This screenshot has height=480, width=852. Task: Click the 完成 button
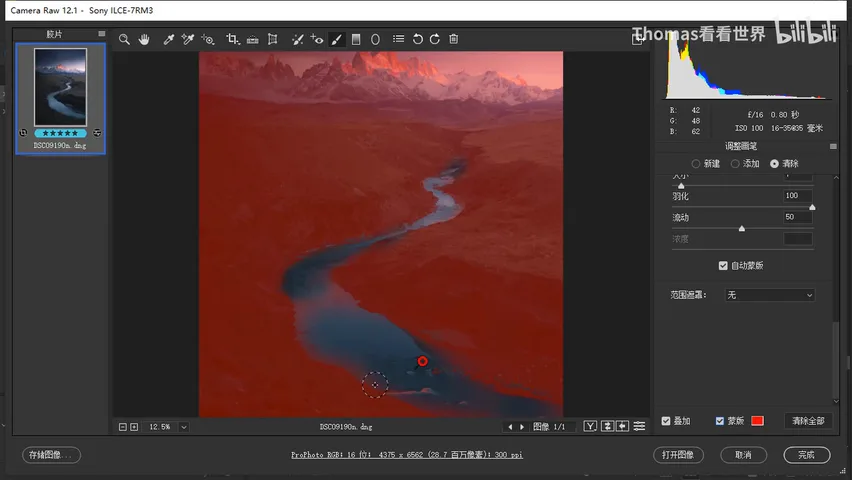[x=806, y=455]
